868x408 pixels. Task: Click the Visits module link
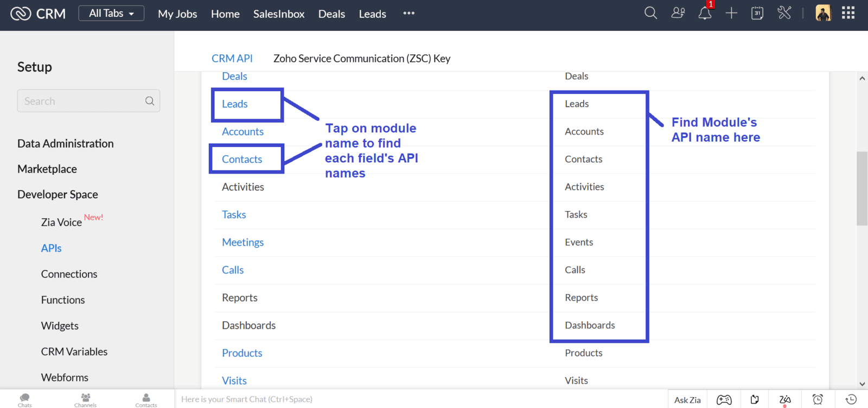[x=234, y=381]
